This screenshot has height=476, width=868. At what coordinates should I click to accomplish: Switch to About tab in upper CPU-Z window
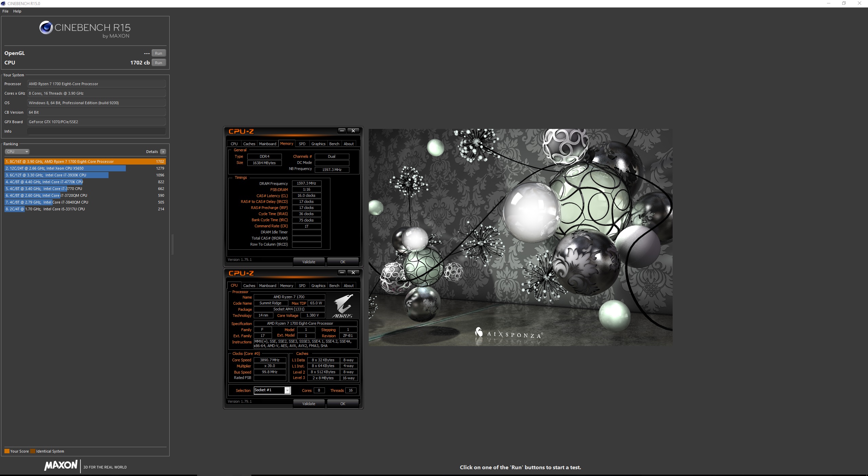coord(349,144)
